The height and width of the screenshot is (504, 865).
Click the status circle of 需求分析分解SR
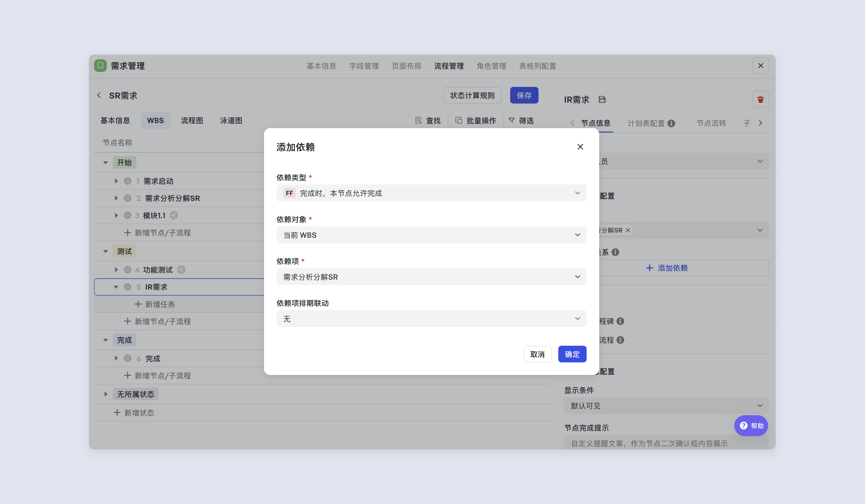pos(127,198)
